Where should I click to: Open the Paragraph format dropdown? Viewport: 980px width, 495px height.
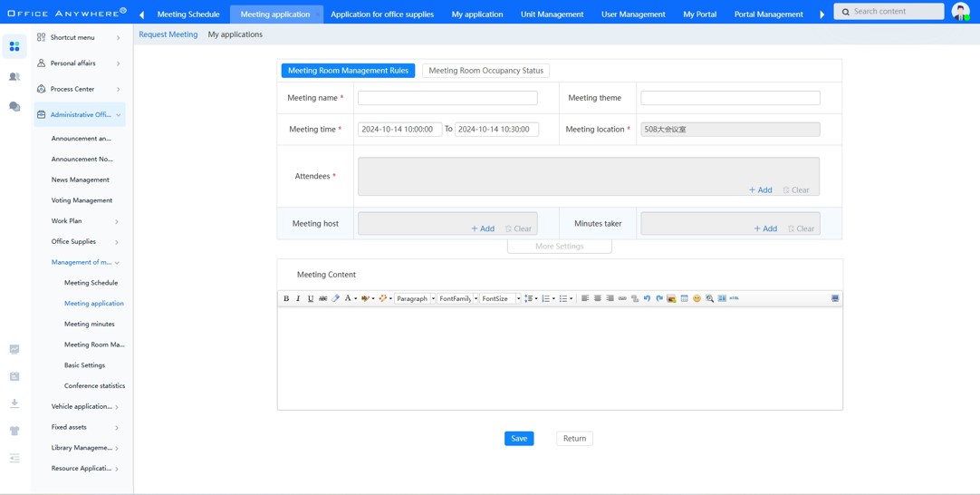(x=415, y=298)
